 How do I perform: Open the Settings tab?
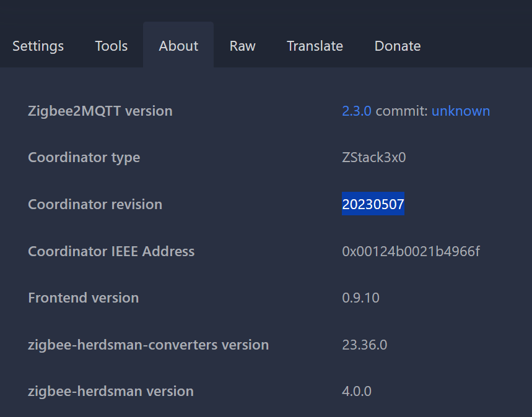(x=38, y=46)
